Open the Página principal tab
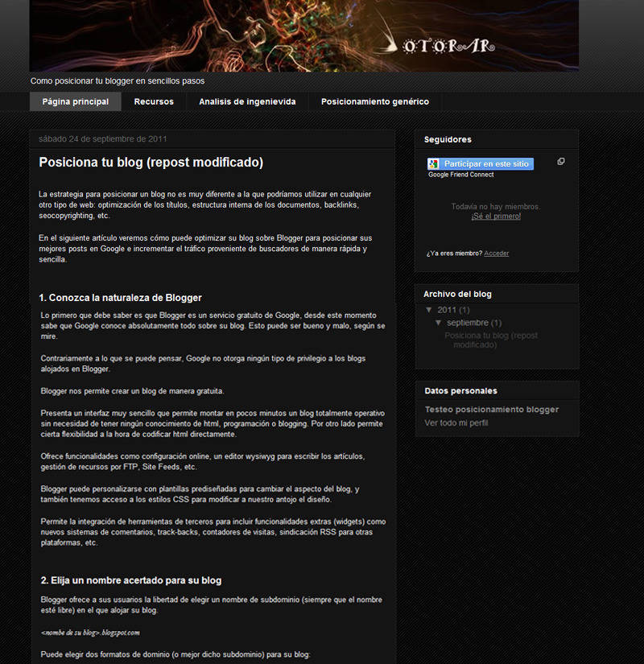Viewport: 644px width, 664px height. pyautogui.click(x=76, y=101)
